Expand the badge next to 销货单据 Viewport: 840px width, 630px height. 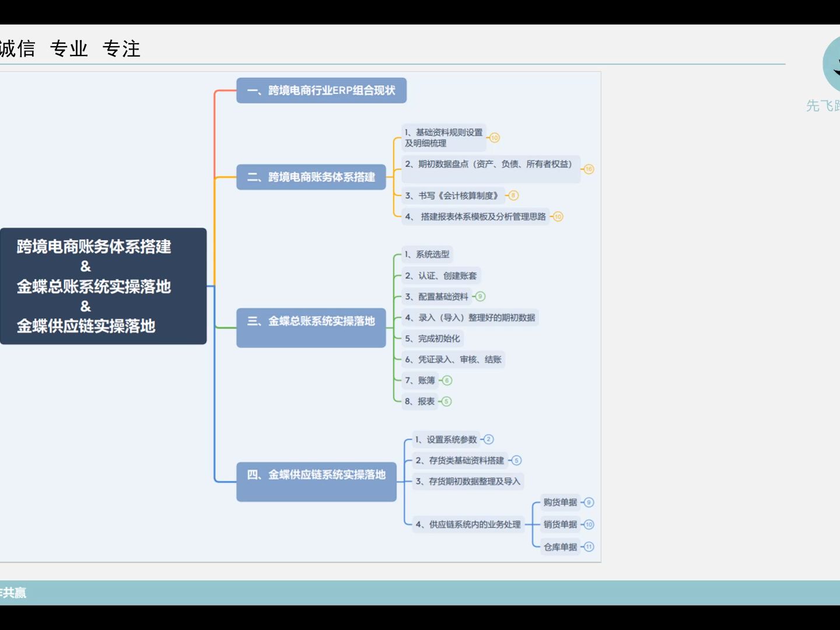[x=589, y=524]
